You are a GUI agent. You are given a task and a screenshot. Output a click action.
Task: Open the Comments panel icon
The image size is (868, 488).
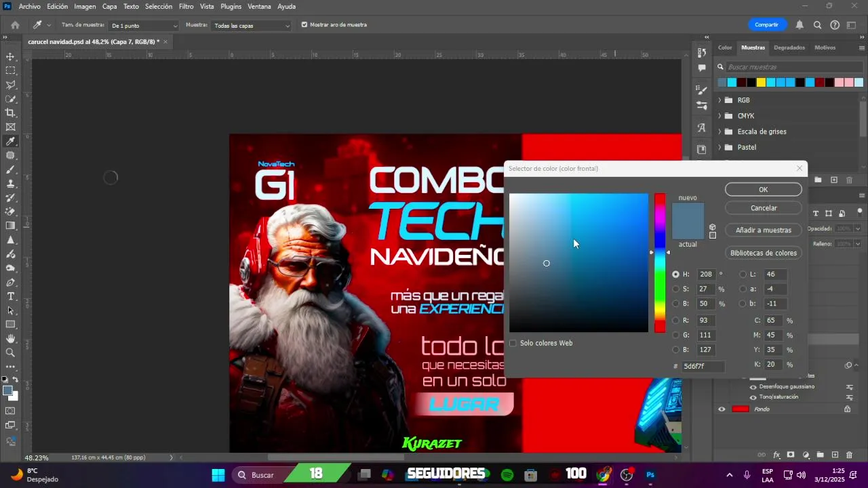pos(702,68)
